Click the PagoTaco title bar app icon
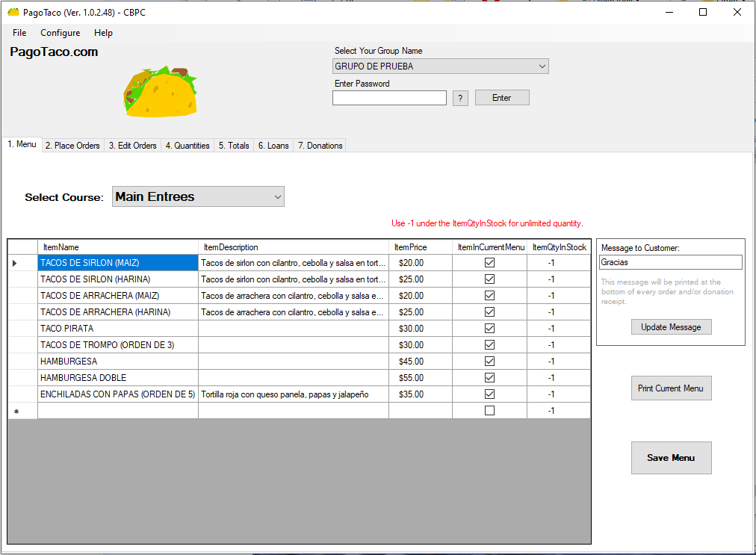The height and width of the screenshot is (555, 756). [13, 12]
